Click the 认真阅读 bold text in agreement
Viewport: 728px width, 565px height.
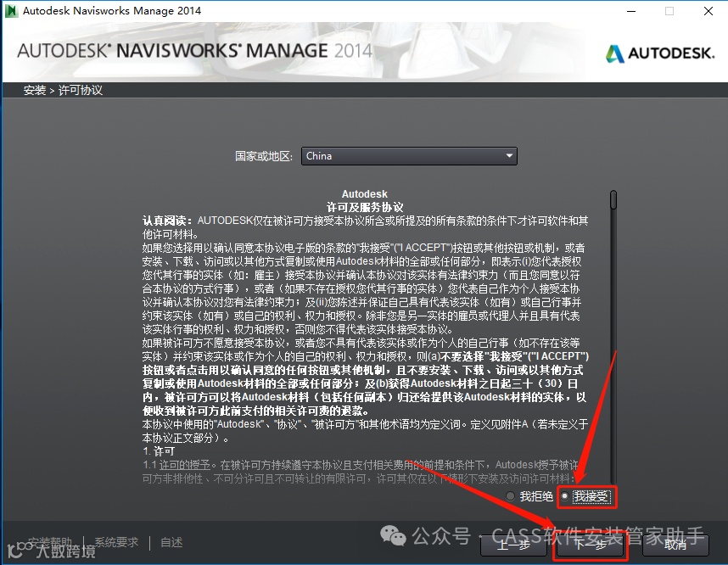tap(167, 221)
